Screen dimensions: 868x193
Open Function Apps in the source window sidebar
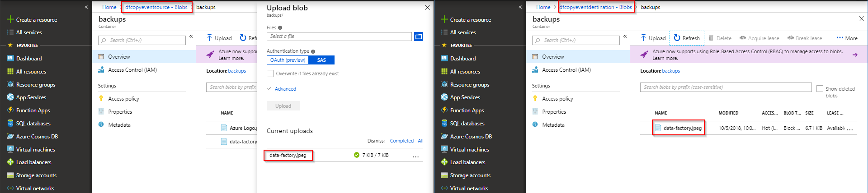(28, 110)
